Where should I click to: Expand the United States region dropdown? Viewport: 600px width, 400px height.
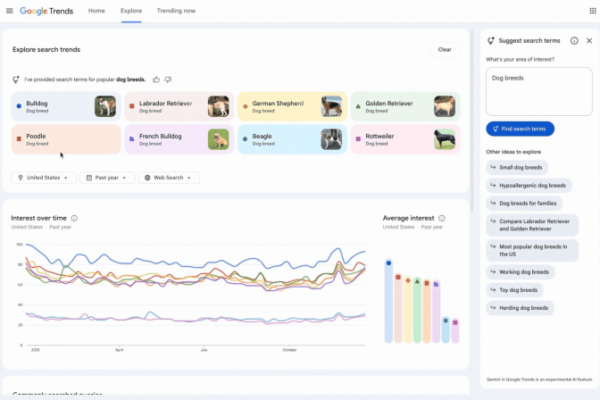(45, 177)
